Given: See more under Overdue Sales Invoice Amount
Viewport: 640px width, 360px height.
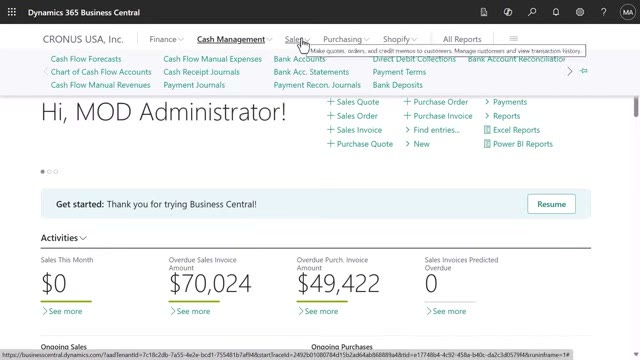Looking at the screenshot, I should 191,311.
